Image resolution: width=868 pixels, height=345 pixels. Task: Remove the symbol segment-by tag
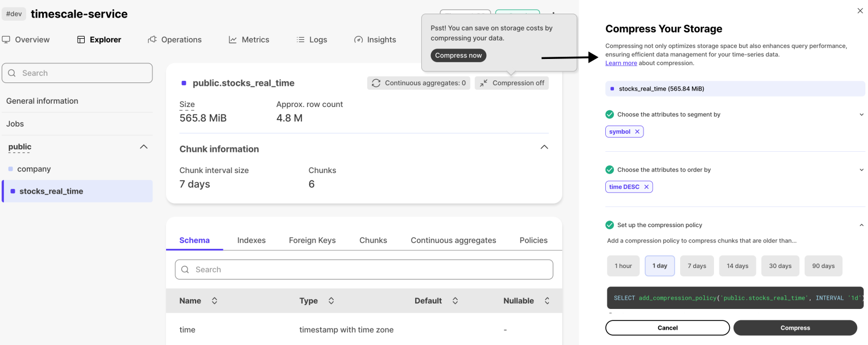click(637, 132)
